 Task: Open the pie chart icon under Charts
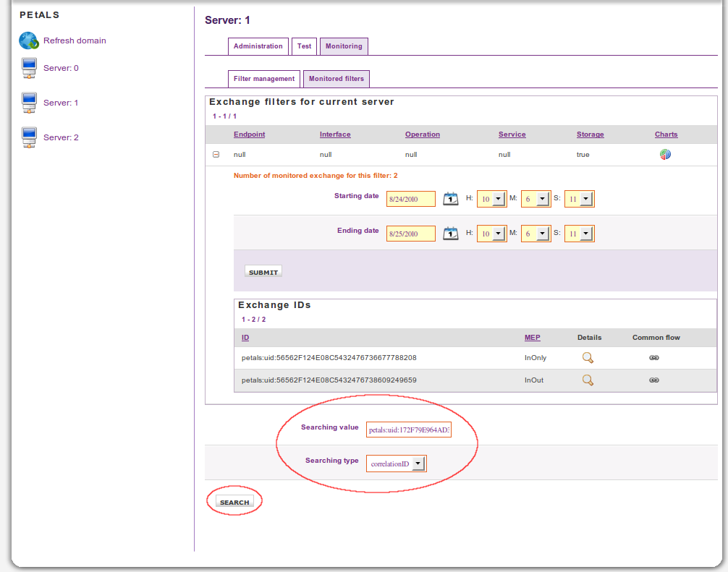(665, 155)
